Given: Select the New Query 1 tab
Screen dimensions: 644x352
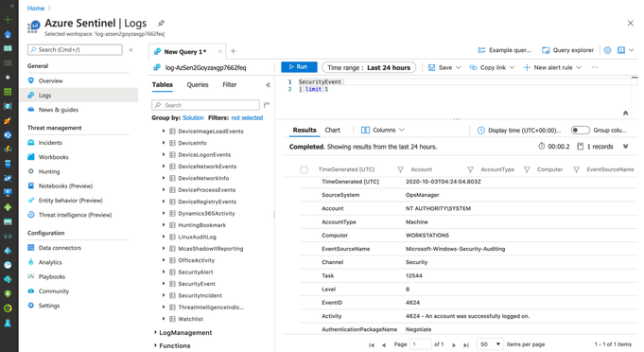Looking at the screenshot, I should 184,52.
